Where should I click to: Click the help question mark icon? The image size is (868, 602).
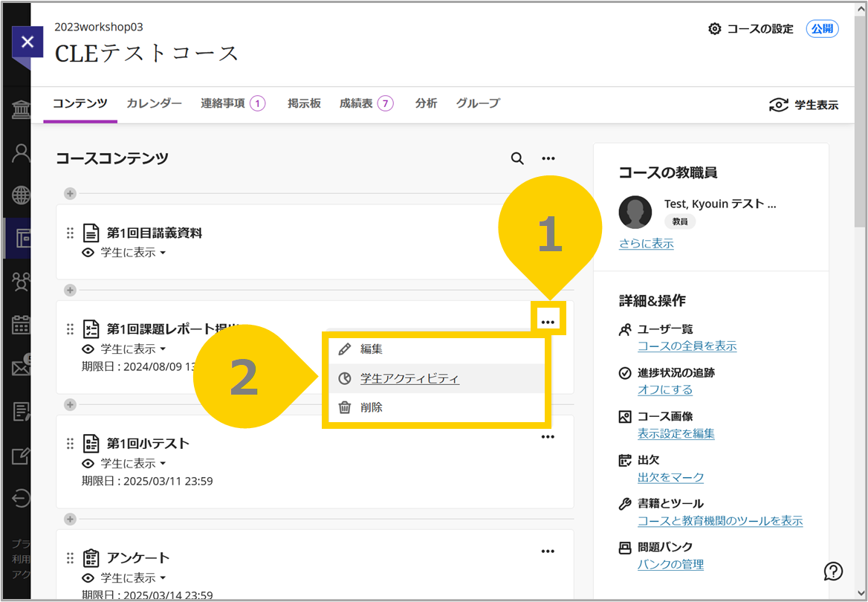coord(833,571)
